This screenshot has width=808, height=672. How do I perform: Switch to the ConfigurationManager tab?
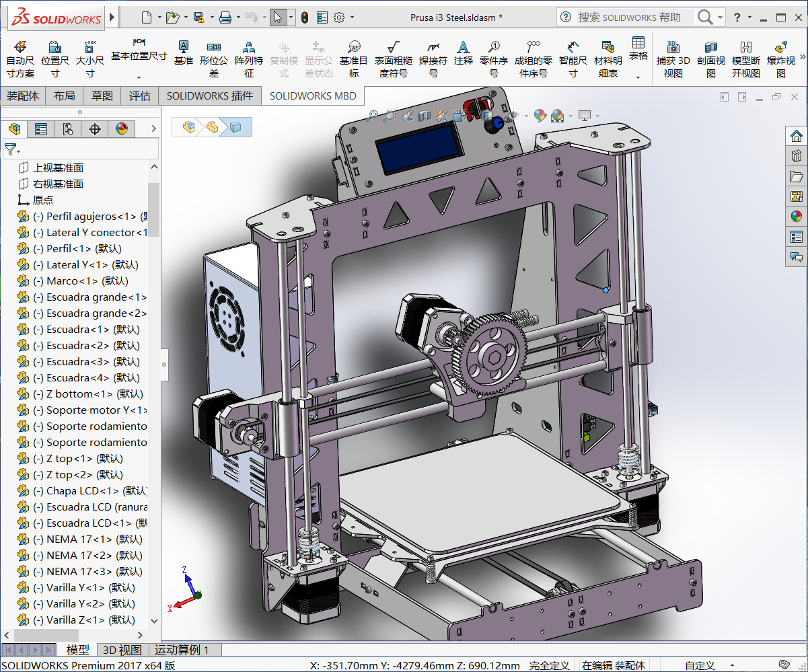click(68, 128)
